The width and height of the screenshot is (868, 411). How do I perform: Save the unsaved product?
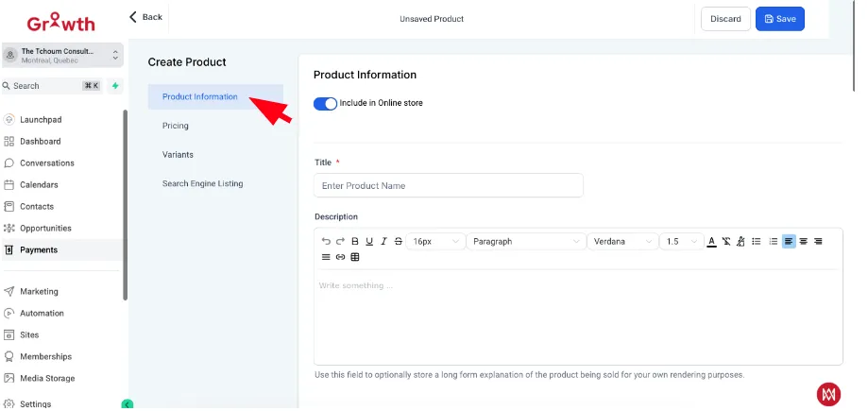779,19
